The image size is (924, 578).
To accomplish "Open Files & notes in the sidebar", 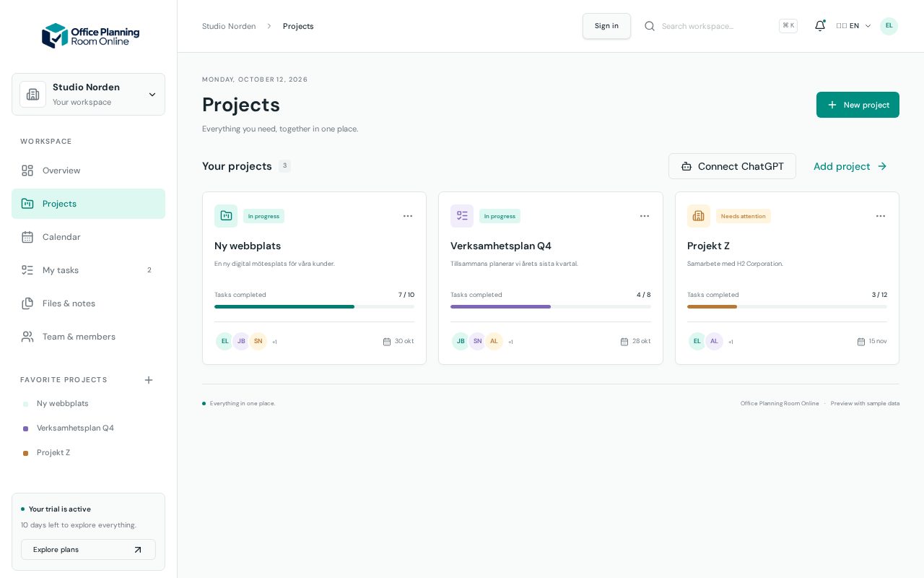I will click(88, 303).
